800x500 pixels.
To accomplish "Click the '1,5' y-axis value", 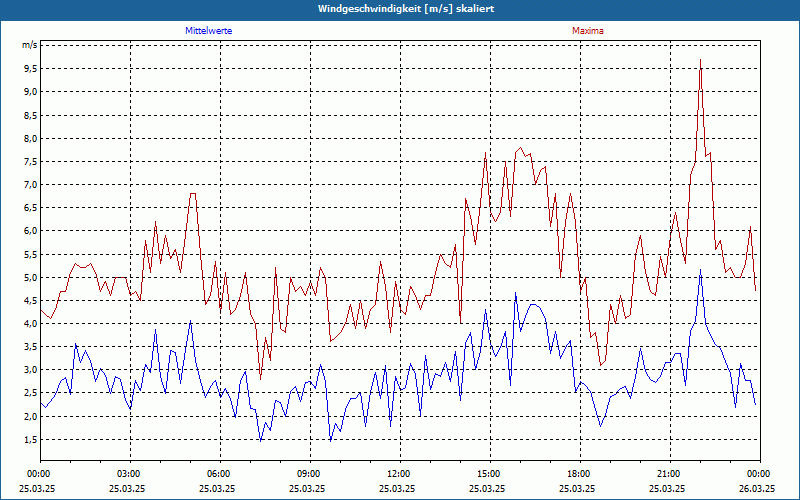I will [31, 440].
